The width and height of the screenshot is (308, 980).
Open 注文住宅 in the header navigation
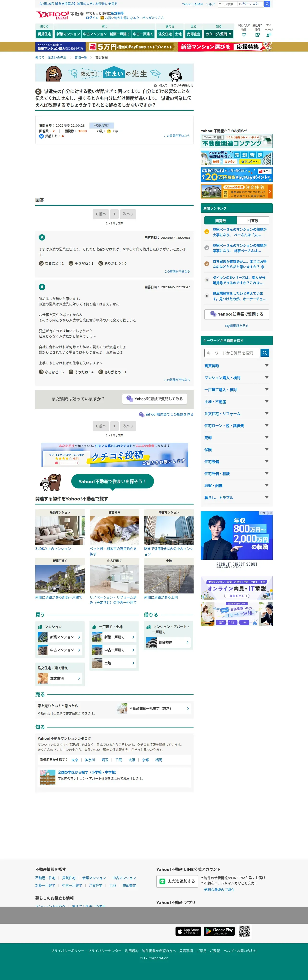[165, 34]
